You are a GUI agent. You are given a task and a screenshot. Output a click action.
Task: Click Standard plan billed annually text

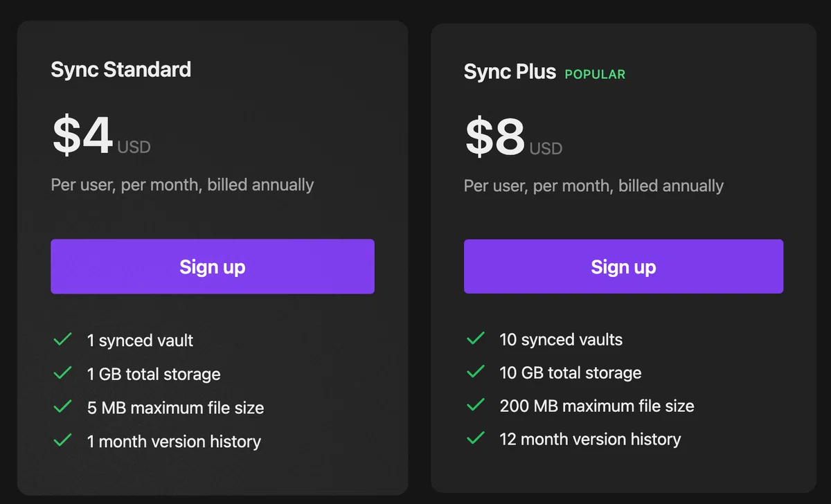click(x=182, y=185)
